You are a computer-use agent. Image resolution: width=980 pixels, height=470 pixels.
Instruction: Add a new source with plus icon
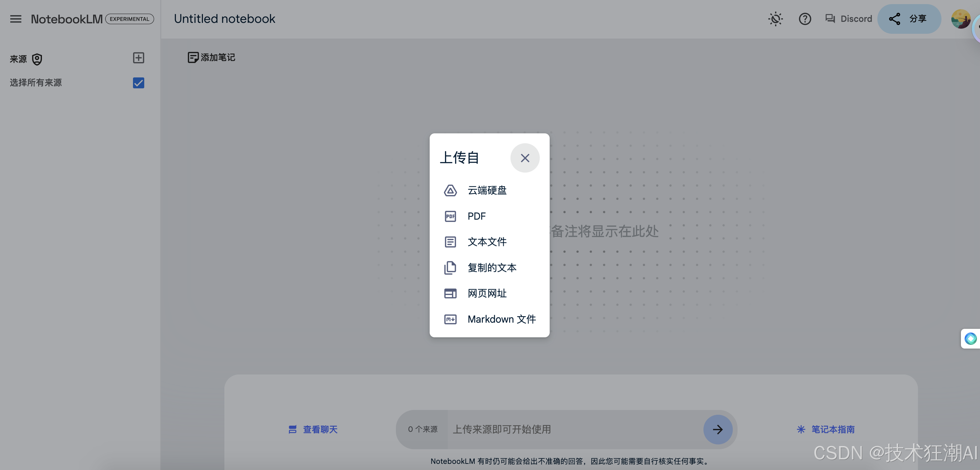point(138,58)
